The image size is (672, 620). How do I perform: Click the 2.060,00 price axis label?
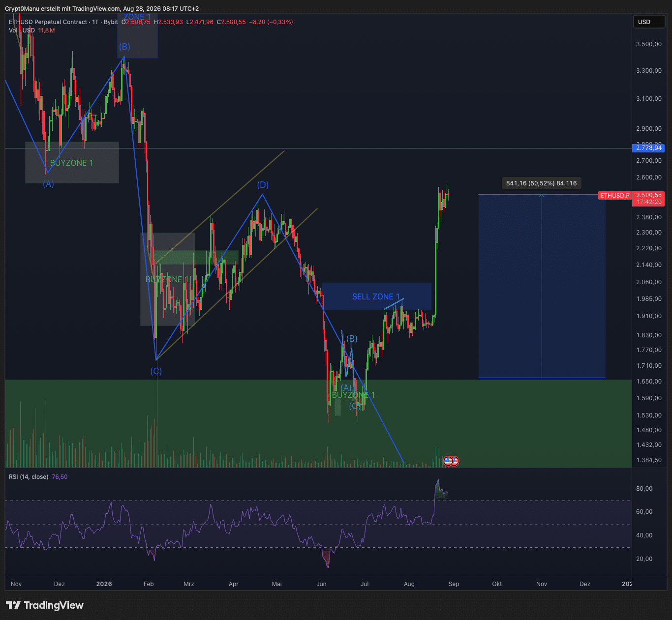pyautogui.click(x=649, y=282)
